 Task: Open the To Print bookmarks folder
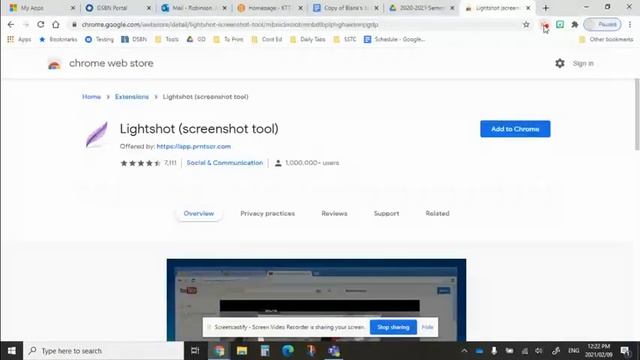pyautogui.click(x=228, y=39)
